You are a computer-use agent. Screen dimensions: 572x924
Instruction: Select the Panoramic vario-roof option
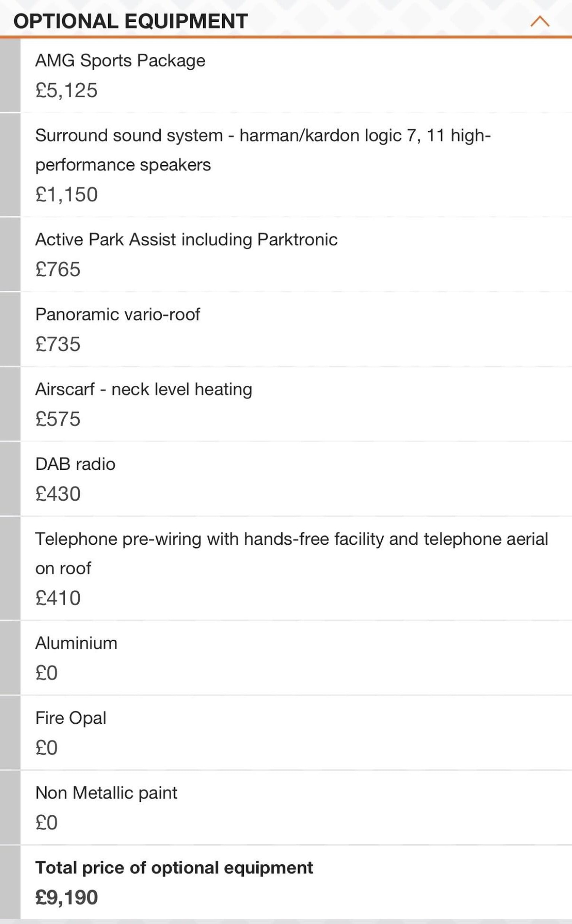click(117, 314)
